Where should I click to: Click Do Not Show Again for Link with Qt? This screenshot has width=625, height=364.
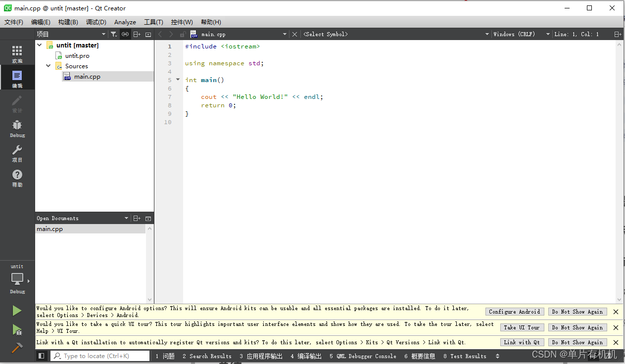point(577,342)
